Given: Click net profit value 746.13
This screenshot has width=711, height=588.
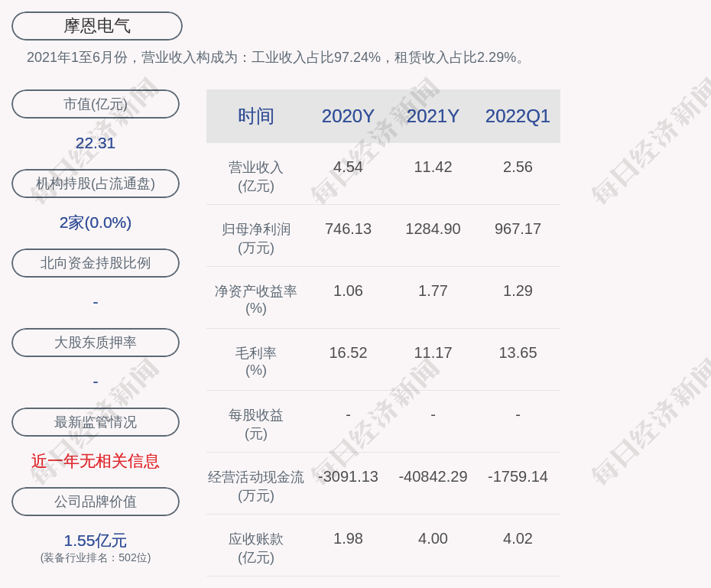Looking at the screenshot, I should pos(348,229).
